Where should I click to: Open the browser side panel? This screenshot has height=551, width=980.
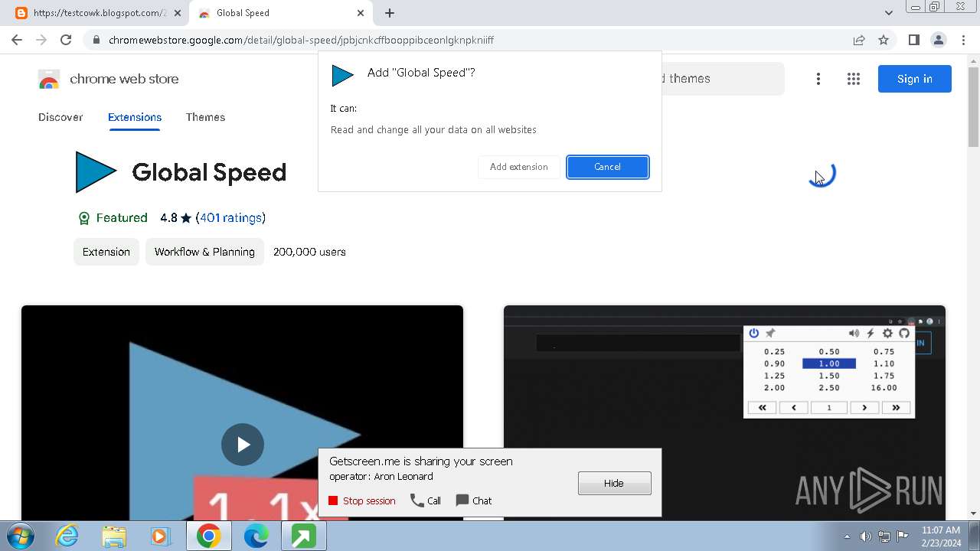pos(913,40)
